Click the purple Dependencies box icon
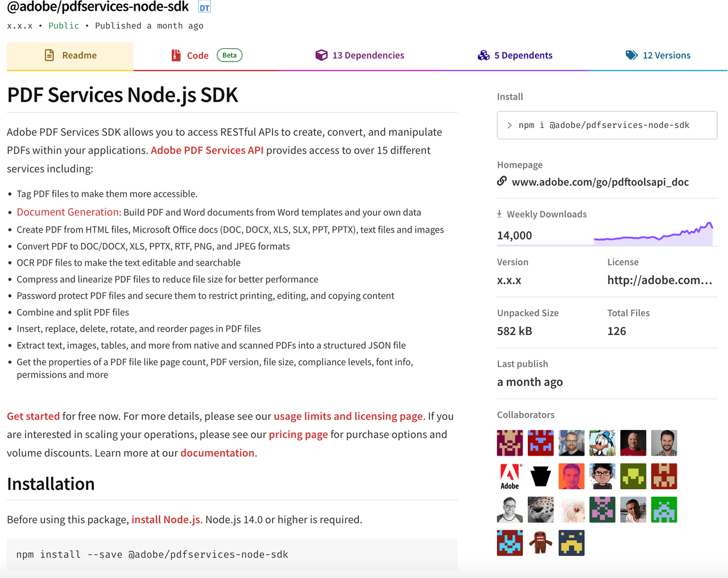The height and width of the screenshot is (578, 728). click(321, 55)
